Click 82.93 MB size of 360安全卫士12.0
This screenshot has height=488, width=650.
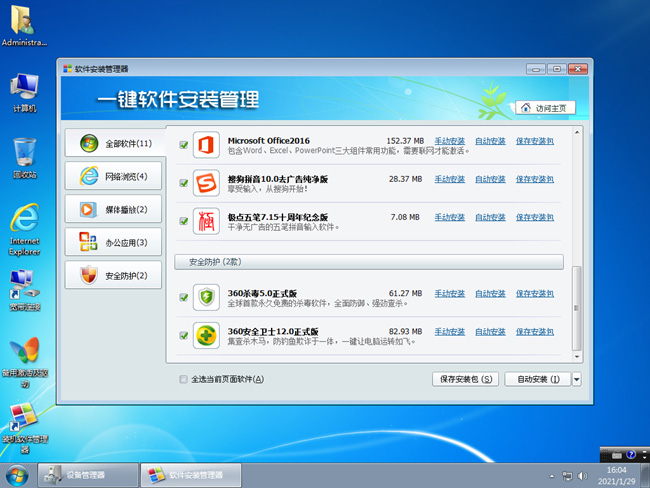pos(405,332)
